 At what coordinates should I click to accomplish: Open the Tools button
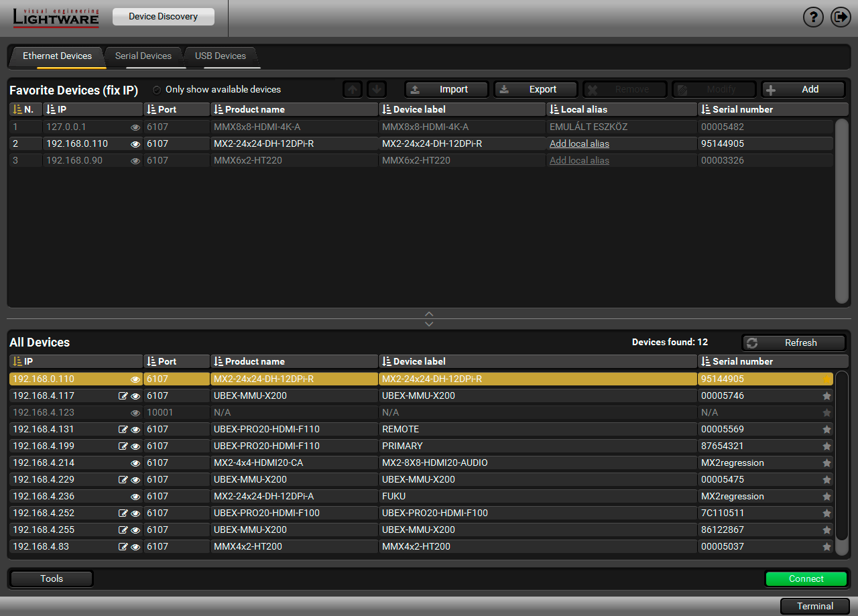pyautogui.click(x=52, y=579)
